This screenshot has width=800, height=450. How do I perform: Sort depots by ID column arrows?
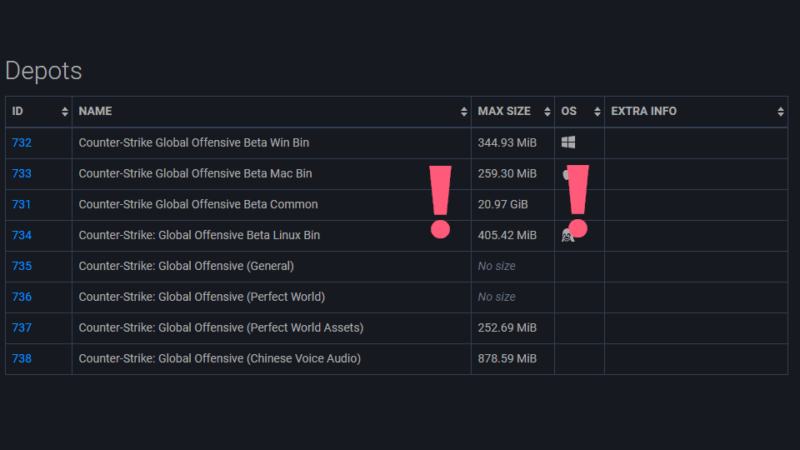[65, 111]
